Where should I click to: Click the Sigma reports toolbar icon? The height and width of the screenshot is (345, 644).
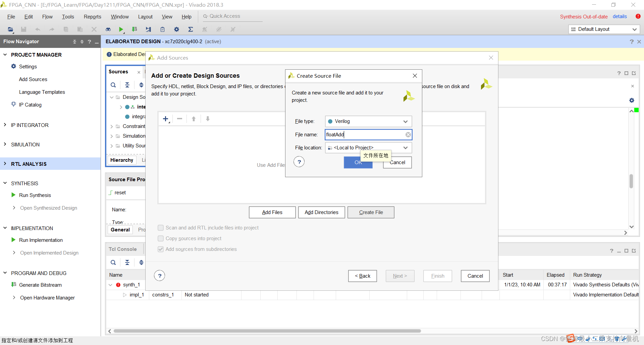click(x=191, y=29)
